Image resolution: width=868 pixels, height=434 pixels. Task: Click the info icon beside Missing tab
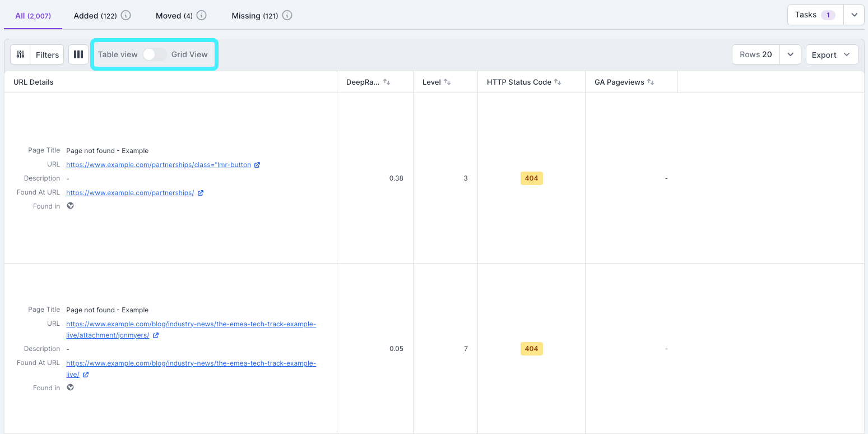point(287,15)
